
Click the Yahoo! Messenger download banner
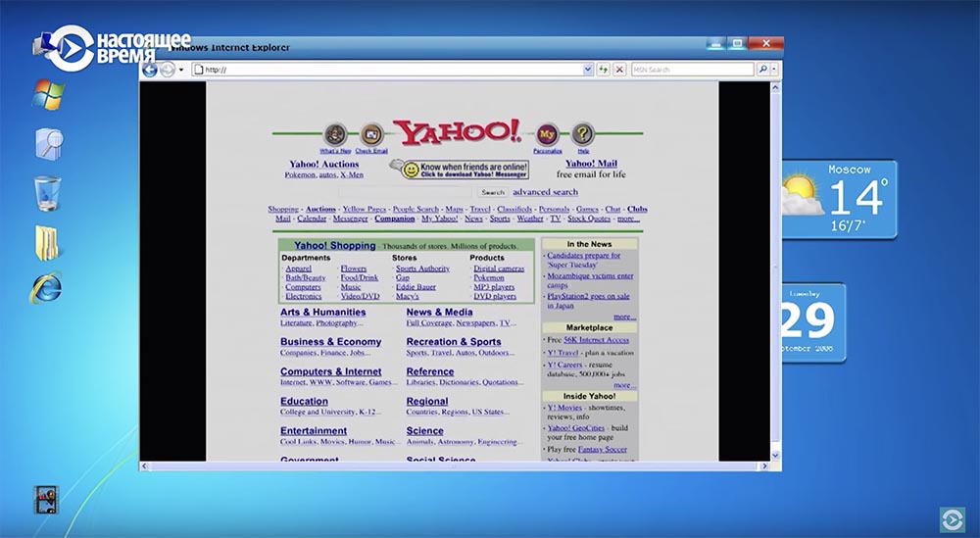(x=460, y=170)
